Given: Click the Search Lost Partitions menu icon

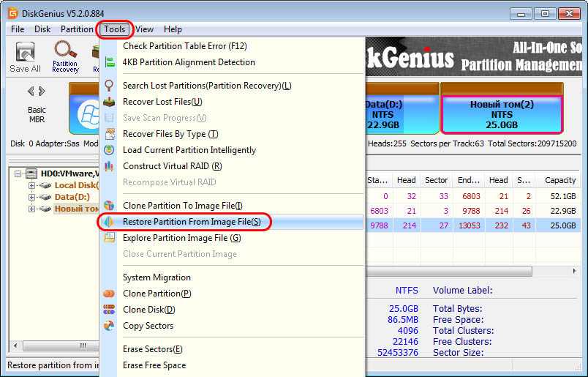Looking at the screenshot, I should (x=110, y=86).
